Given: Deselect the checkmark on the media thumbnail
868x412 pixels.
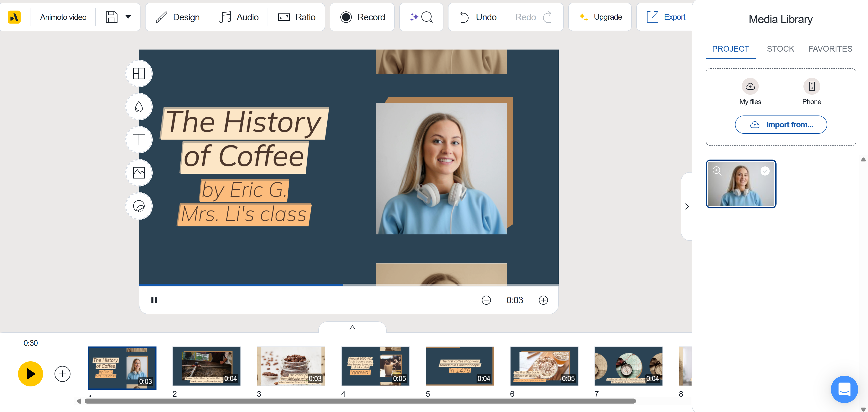Looking at the screenshot, I should tap(765, 171).
